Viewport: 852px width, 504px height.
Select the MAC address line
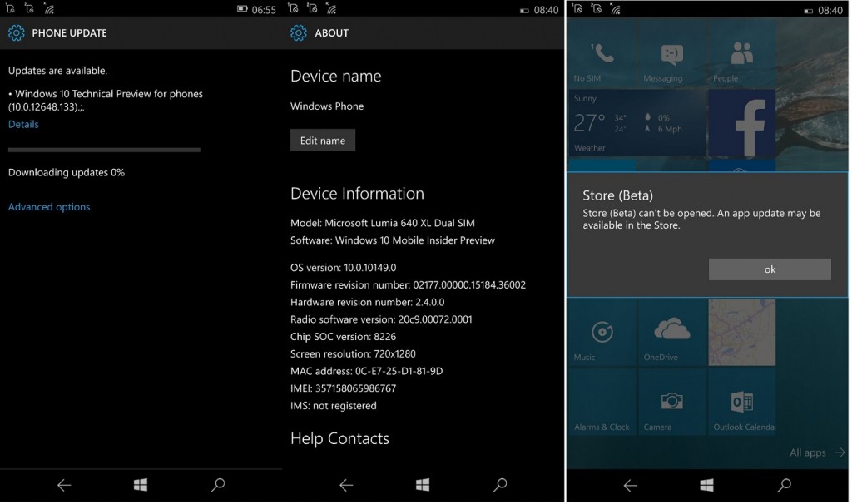366,371
